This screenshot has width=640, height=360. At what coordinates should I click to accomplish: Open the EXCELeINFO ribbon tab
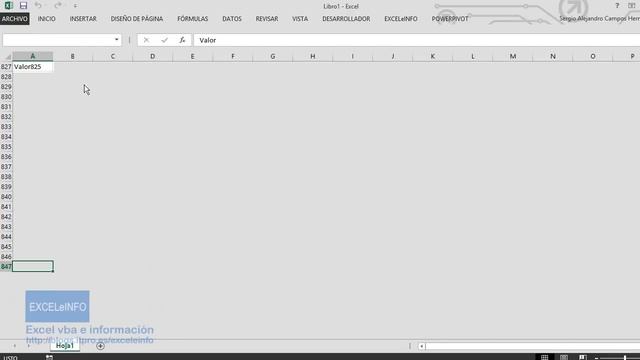pyautogui.click(x=401, y=19)
